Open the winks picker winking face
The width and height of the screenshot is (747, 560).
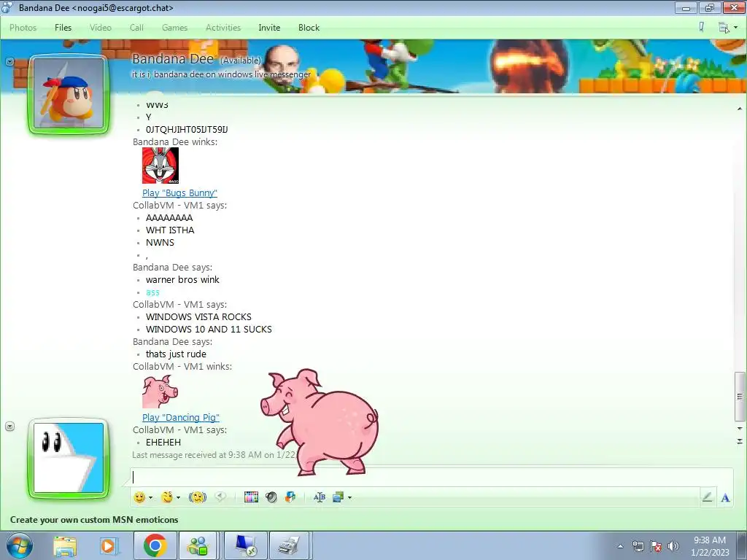click(x=167, y=497)
